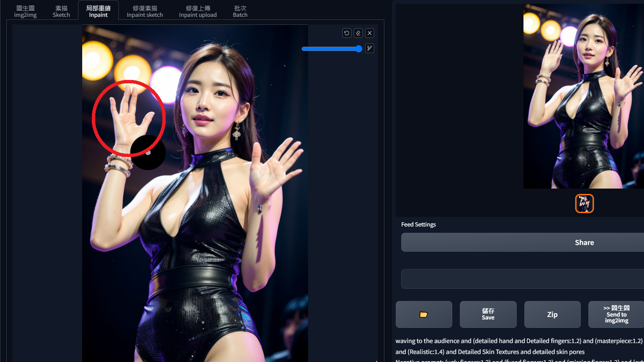Open the output folder with folder icon button
Image resolution: width=644 pixels, height=362 pixels.
pyautogui.click(x=424, y=314)
